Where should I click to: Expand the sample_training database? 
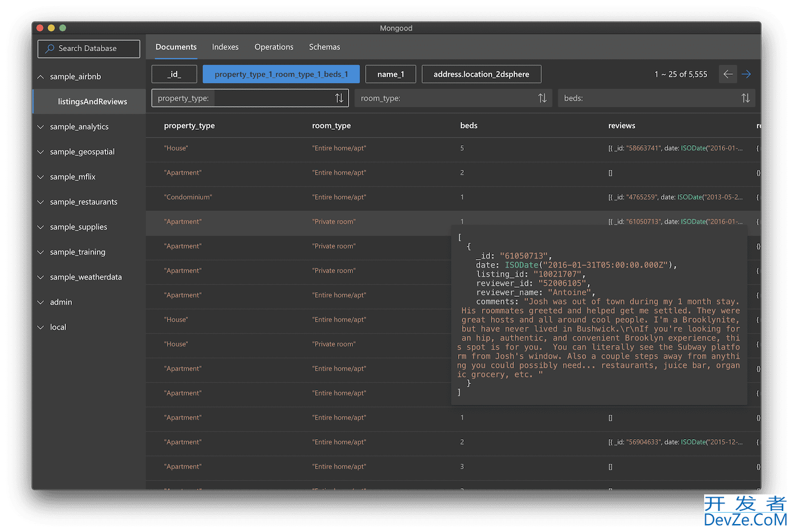click(x=40, y=252)
